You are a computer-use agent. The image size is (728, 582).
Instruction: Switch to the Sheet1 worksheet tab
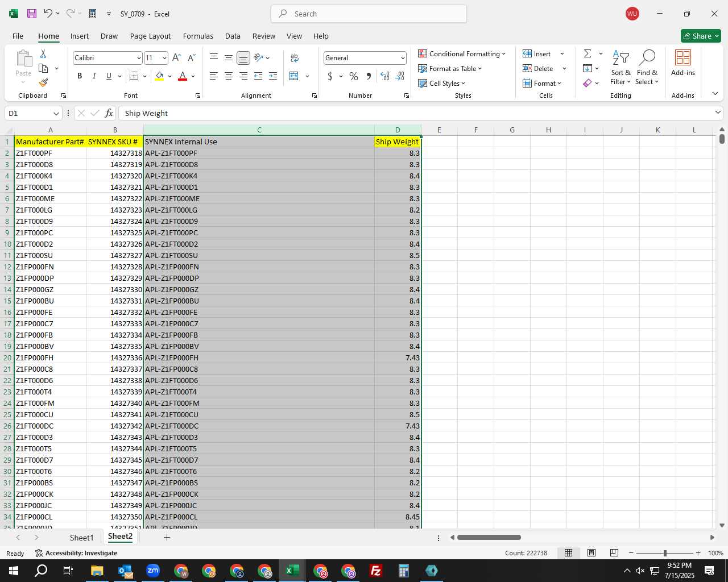pos(81,537)
